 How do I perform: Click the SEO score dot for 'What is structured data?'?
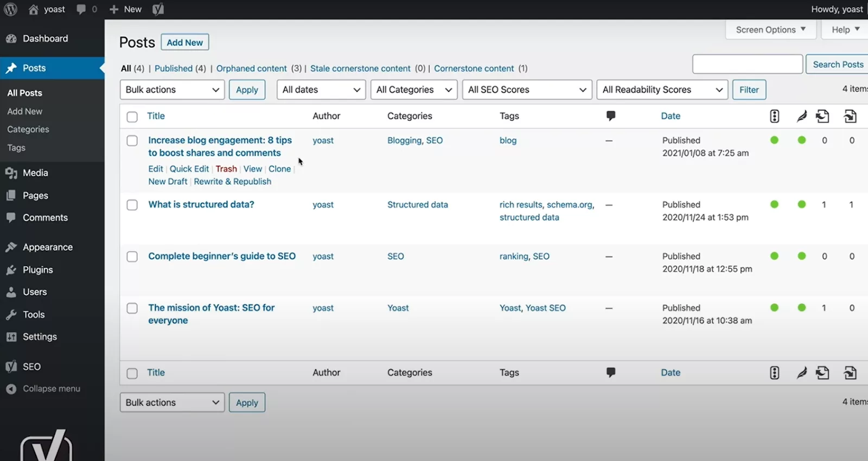(x=774, y=204)
